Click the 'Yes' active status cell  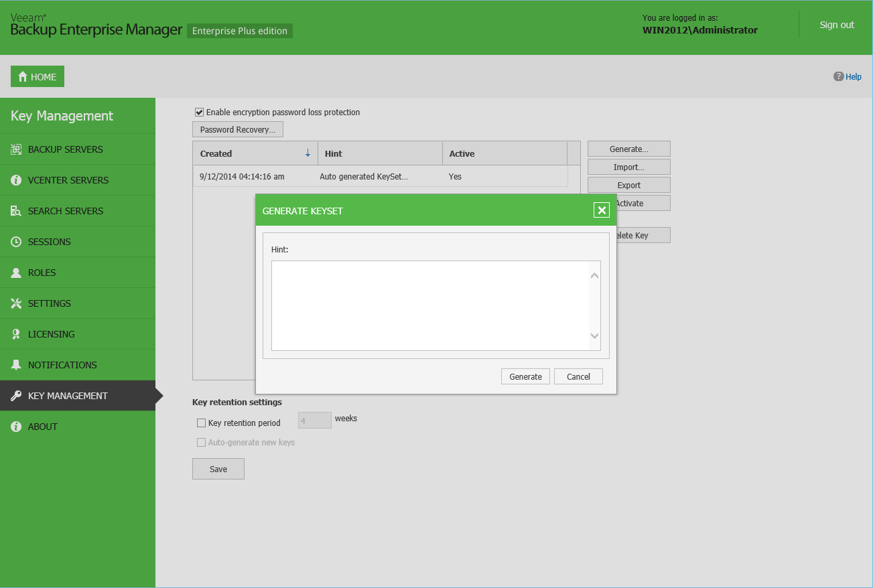pyautogui.click(x=455, y=177)
